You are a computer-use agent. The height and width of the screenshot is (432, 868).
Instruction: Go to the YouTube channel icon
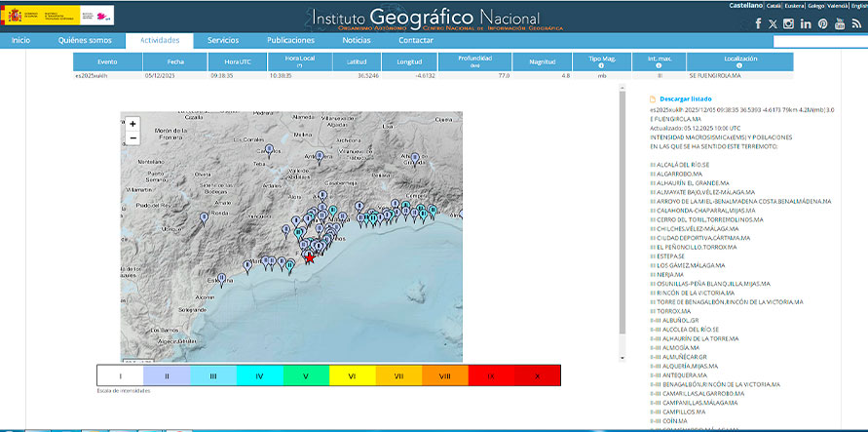[840, 23]
